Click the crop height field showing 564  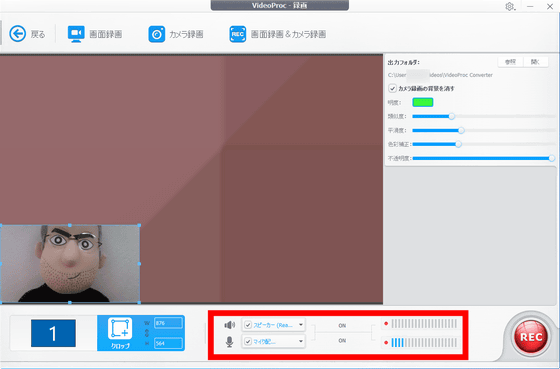(168, 343)
